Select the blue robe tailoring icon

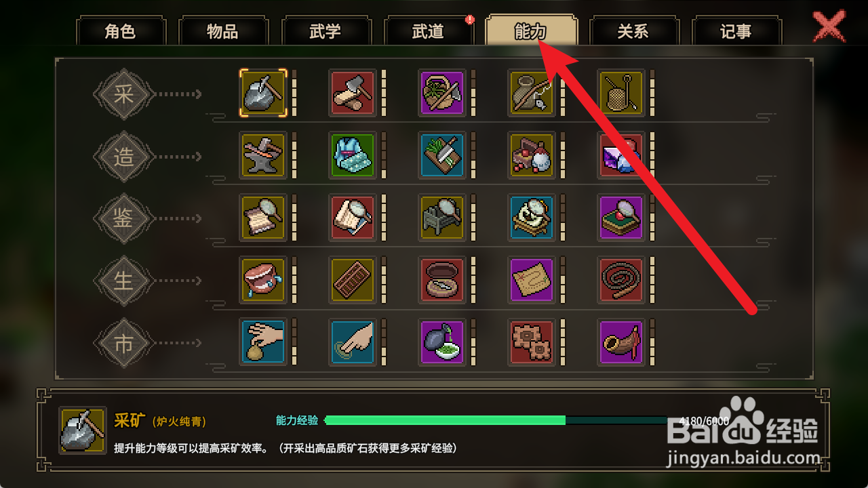[x=353, y=155]
